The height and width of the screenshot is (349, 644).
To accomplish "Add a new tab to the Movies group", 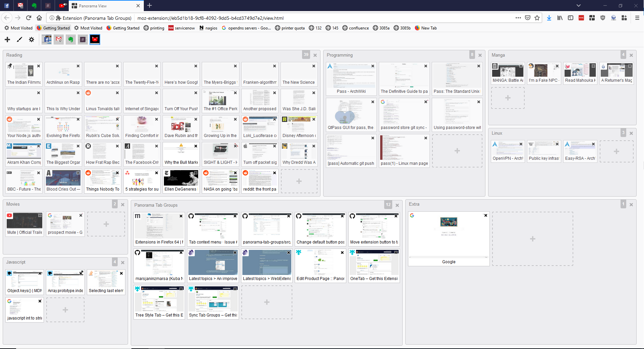I will pos(106,224).
